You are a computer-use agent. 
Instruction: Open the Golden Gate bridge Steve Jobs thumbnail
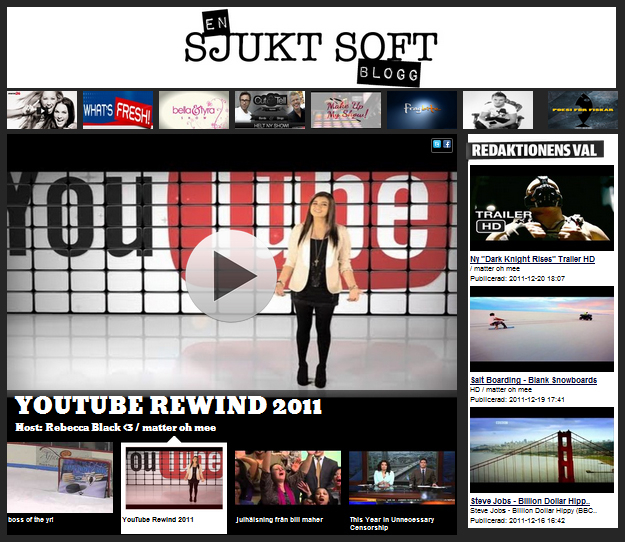point(542,450)
